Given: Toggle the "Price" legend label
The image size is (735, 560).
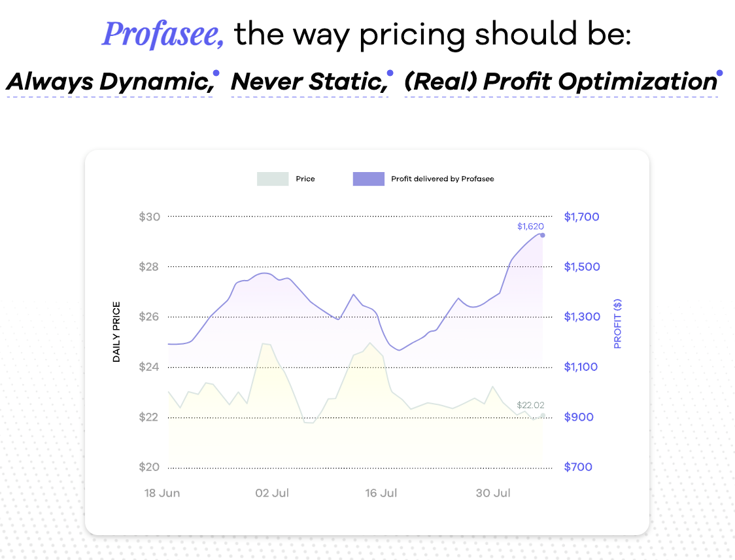Looking at the screenshot, I should [305, 179].
